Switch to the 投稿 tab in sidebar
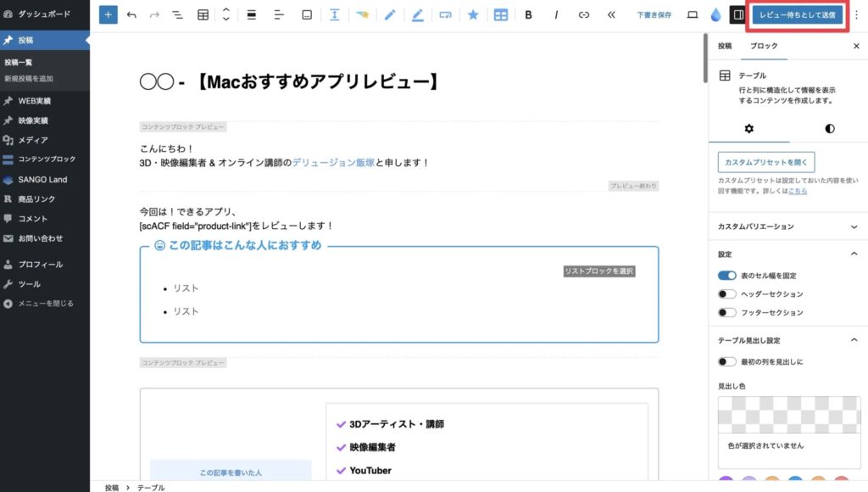868x492 pixels. click(724, 47)
